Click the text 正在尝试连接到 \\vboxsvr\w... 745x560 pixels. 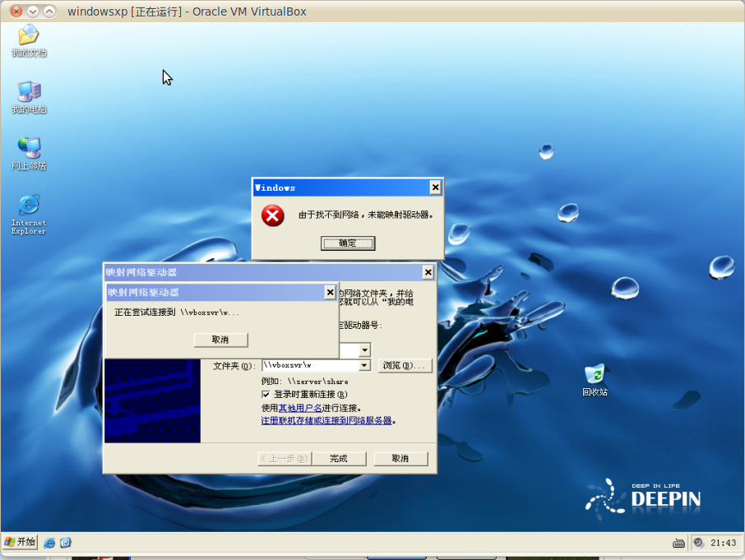[x=177, y=312]
